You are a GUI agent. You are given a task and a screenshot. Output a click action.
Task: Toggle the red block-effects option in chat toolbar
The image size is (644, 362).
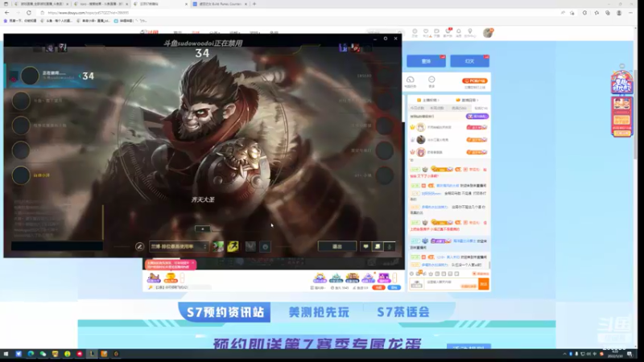point(480,274)
